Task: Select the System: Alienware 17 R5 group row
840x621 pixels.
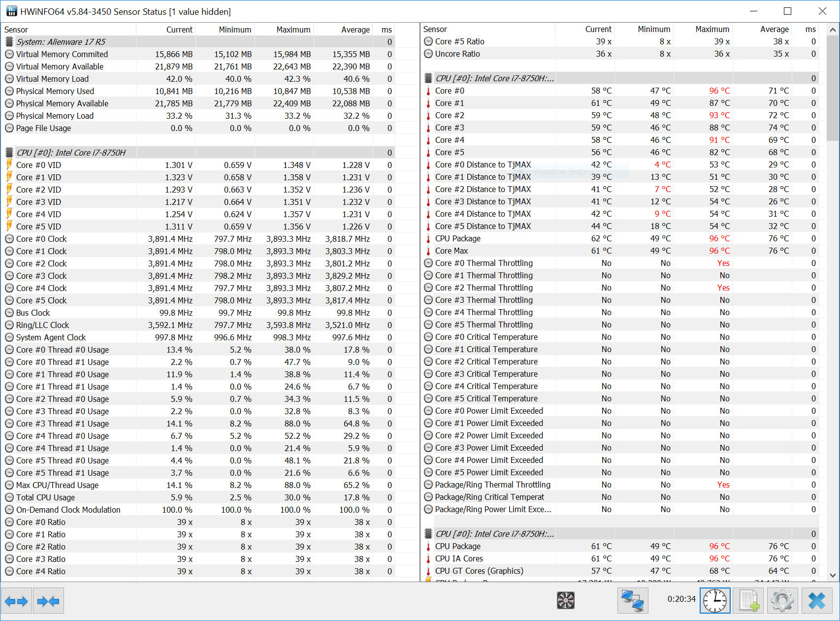Action: pyautogui.click(x=198, y=42)
